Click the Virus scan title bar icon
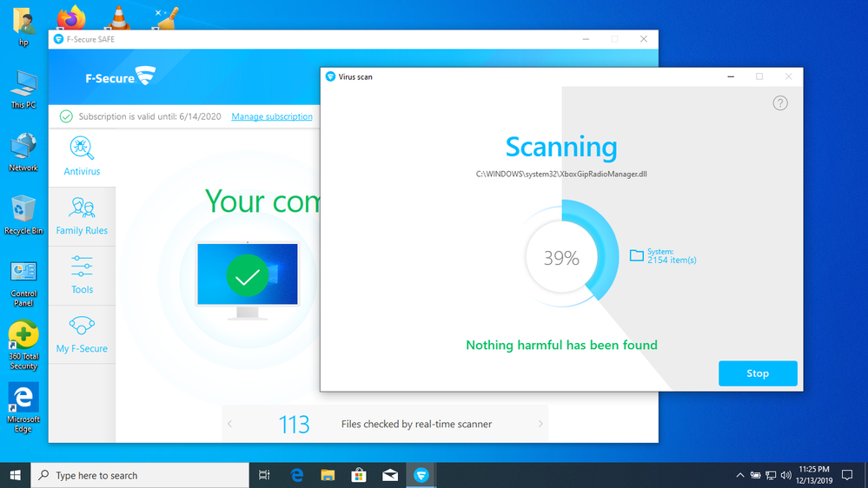Image resolution: width=868 pixels, height=488 pixels. coord(330,76)
